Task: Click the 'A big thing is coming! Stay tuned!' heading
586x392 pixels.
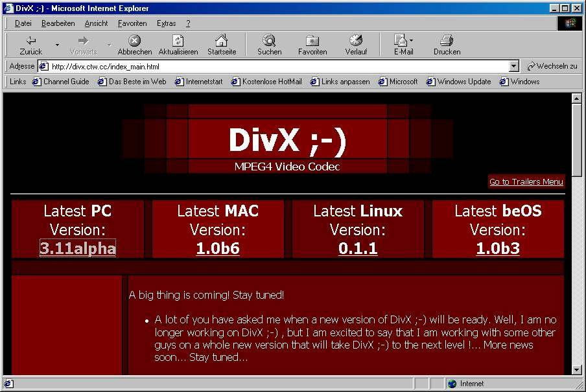Action: point(206,295)
